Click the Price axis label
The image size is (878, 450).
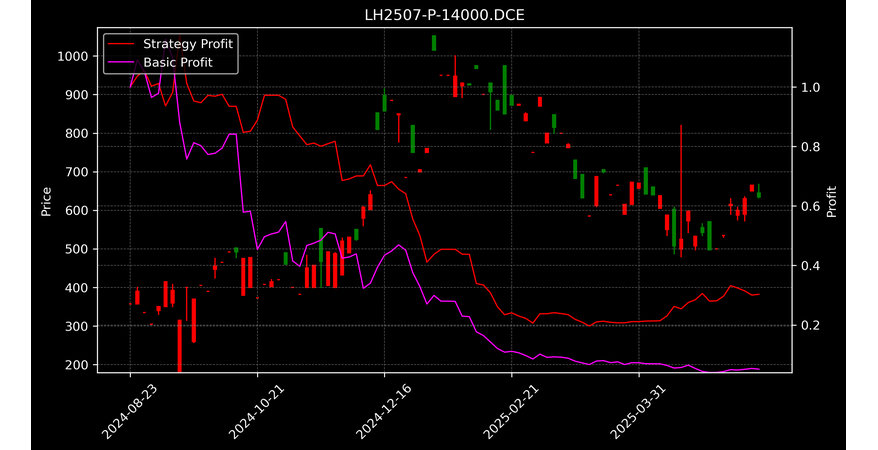[x=46, y=201]
